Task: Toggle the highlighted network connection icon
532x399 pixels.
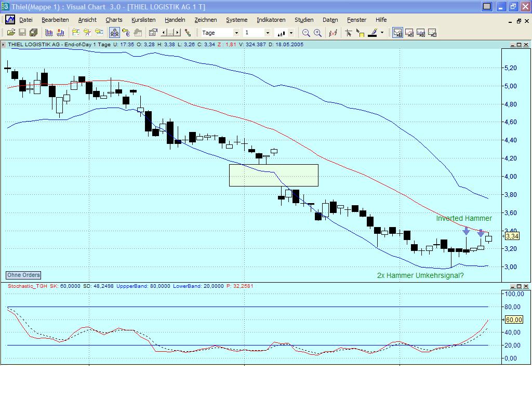Action: 114,32
